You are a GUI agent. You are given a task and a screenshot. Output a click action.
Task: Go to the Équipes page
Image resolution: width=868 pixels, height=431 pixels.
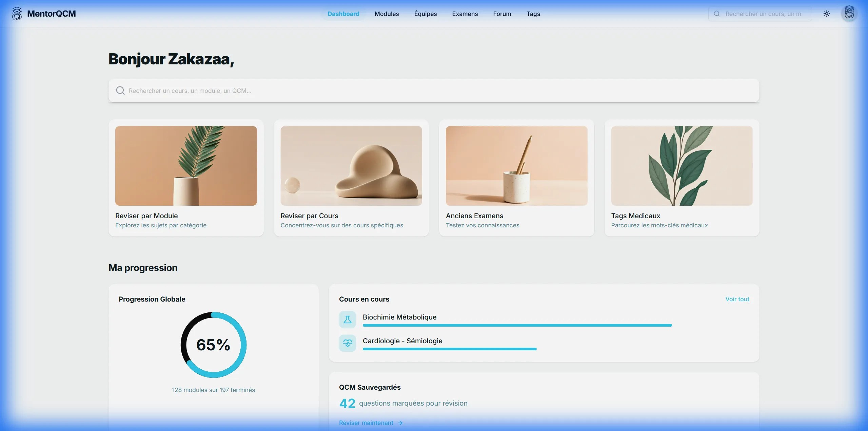tap(425, 14)
